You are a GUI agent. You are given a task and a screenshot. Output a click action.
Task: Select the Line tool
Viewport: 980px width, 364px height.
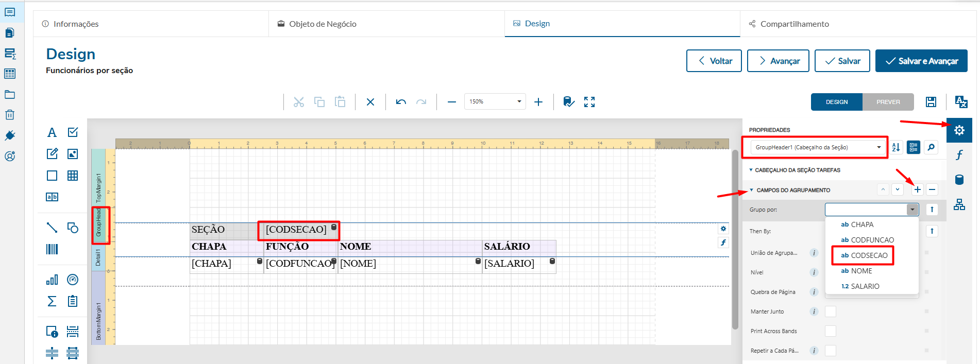pyautogui.click(x=52, y=228)
